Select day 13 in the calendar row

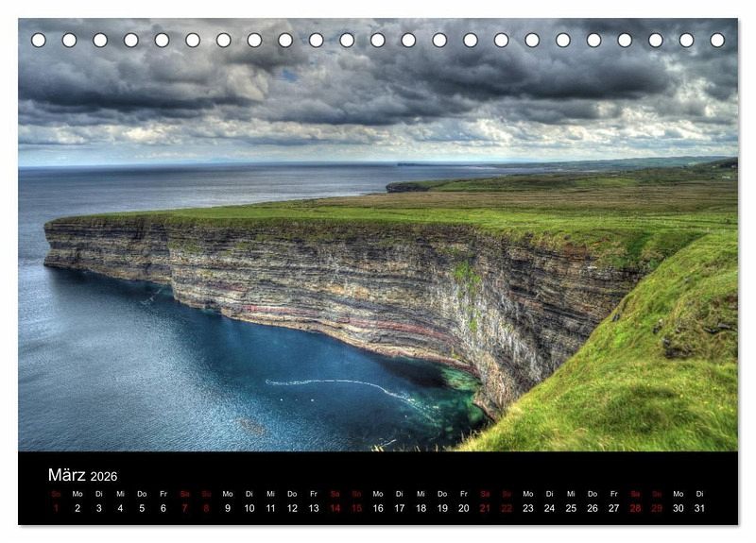coord(314,508)
